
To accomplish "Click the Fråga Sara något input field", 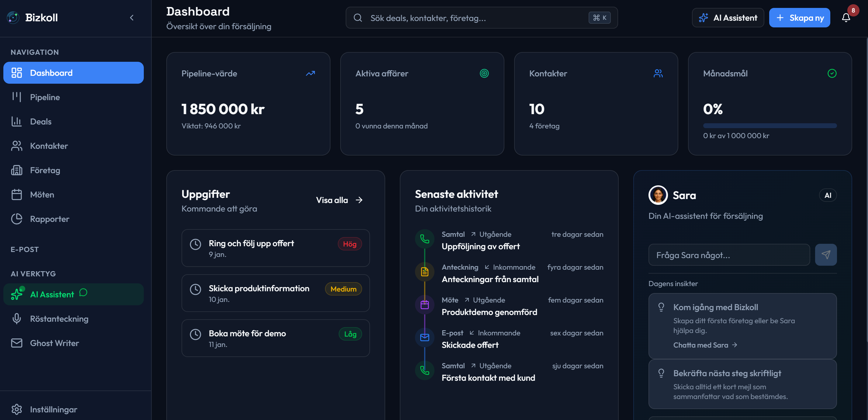I will pyautogui.click(x=729, y=255).
